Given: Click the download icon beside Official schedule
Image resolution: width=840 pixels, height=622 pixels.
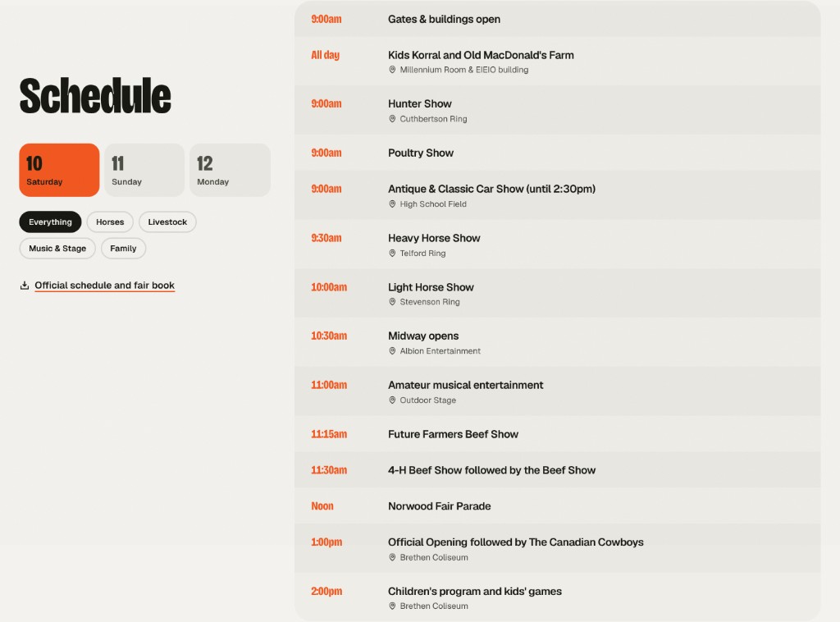Looking at the screenshot, I should pyautogui.click(x=24, y=286).
